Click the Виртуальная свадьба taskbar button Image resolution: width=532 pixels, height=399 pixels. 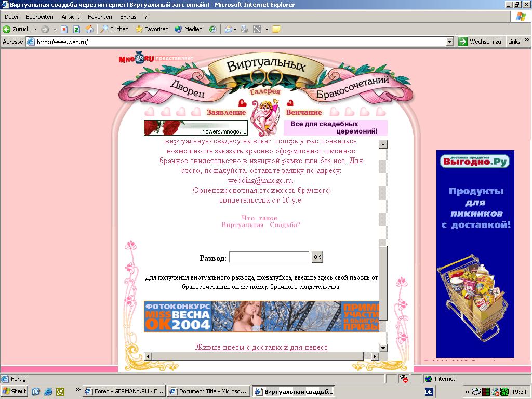pos(294,391)
